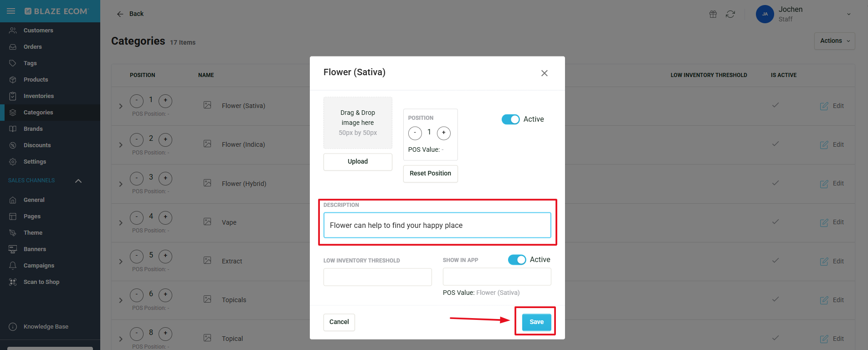Click the Banners sidebar icon
Viewport: 868px width, 350px height.
tap(13, 249)
